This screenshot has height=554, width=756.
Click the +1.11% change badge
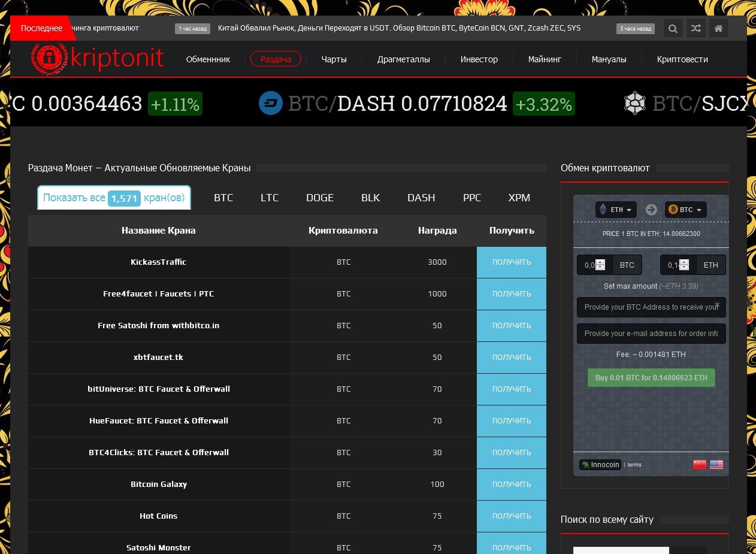[175, 104]
